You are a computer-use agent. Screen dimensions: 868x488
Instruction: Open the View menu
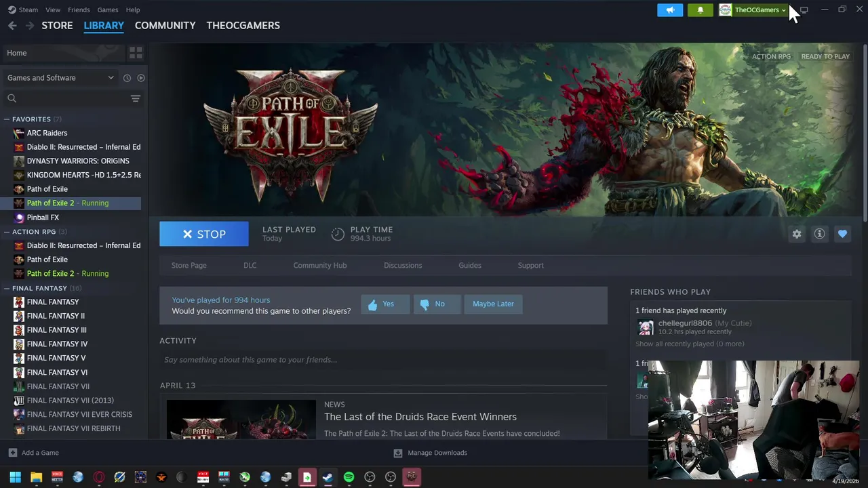tap(53, 9)
